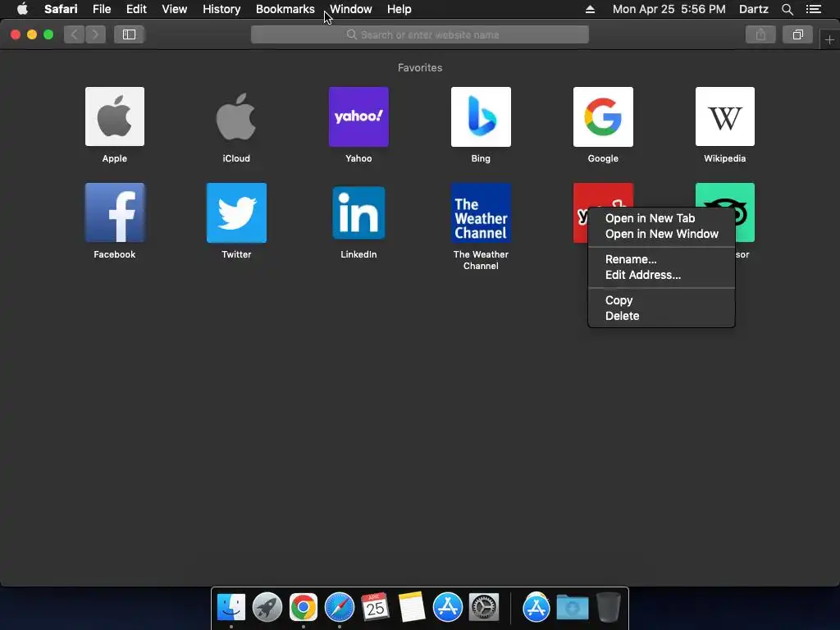Open the Wikipedia favorite tile
The width and height of the screenshot is (840, 630).
pos(725,116)
